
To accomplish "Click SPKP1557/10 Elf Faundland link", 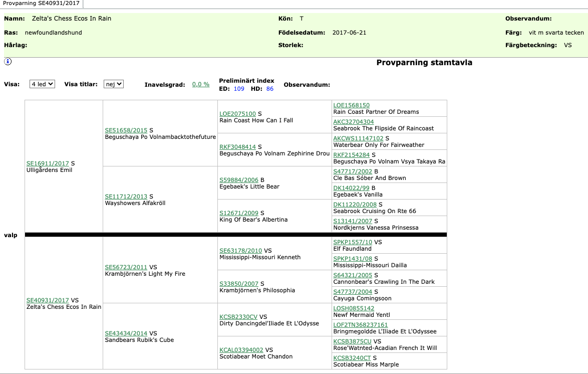I will tap(353, 242).
